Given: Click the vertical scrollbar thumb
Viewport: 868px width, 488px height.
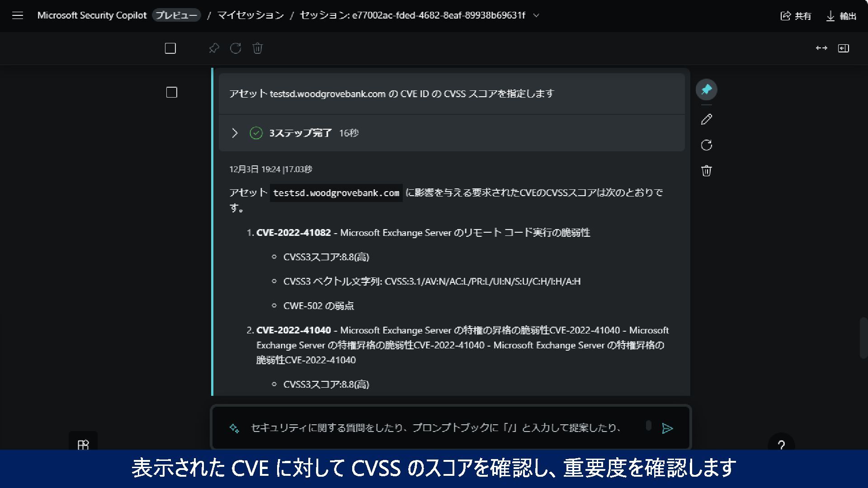Looking at the screenshot, I should (x=863, y=338).
